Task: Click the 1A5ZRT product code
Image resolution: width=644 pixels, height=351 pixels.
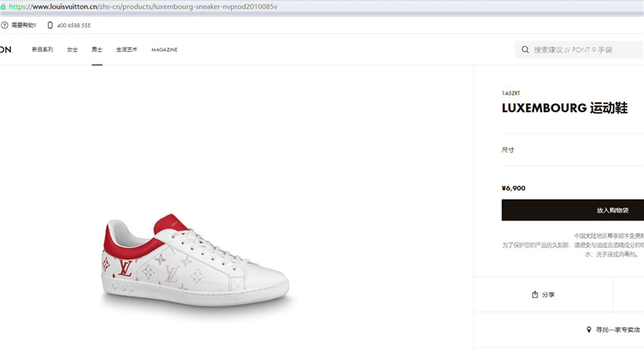Action: [x=510, y=93]
